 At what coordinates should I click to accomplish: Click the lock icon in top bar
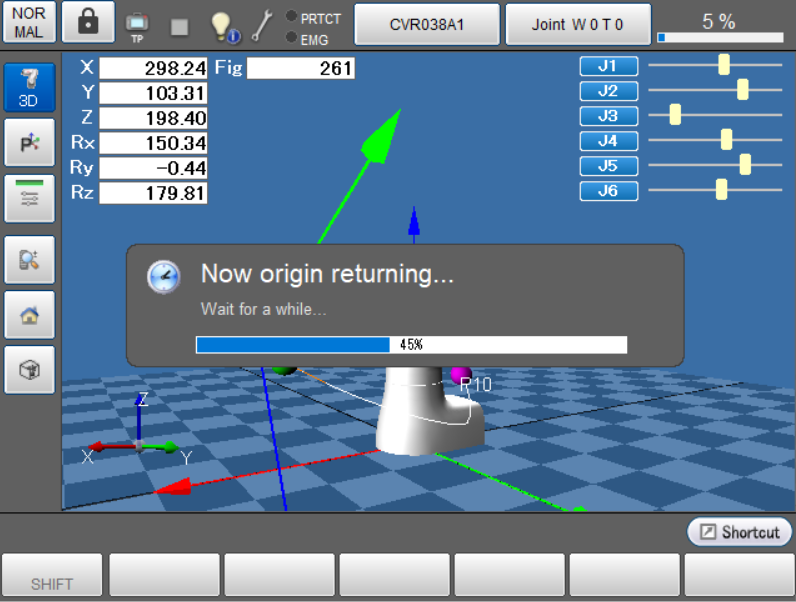tap(88, 23)
